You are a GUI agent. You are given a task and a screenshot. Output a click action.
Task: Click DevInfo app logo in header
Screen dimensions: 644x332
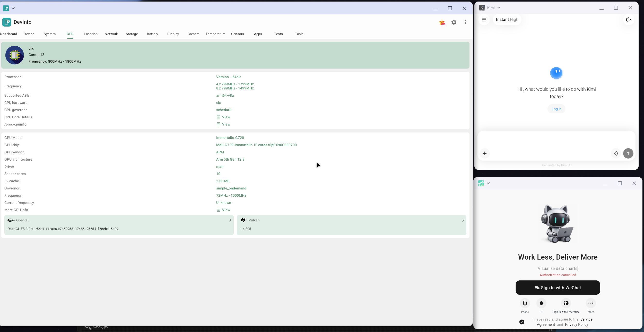pyautogui.click(x=7, y=22)
